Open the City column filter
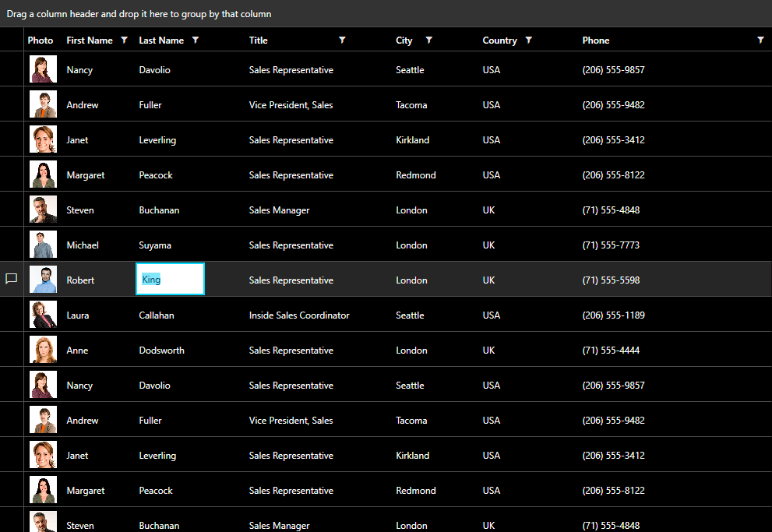 pyautogui.click(x=428, y=41)
